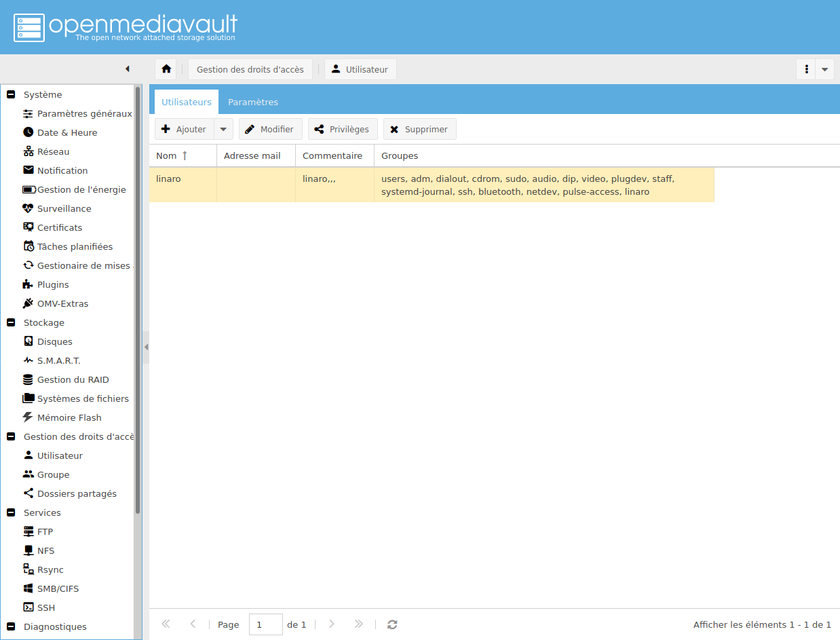Open the Ajouter dropdown arrow

point(223,129)
